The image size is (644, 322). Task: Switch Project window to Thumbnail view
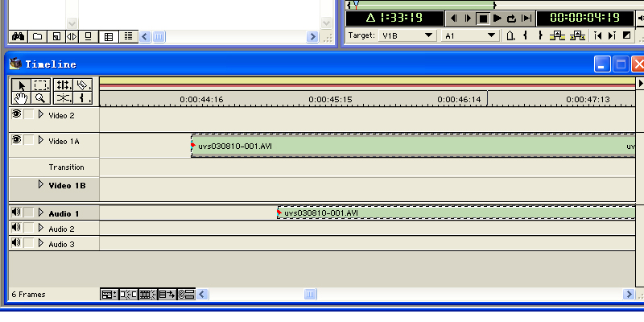pos(109,36)
